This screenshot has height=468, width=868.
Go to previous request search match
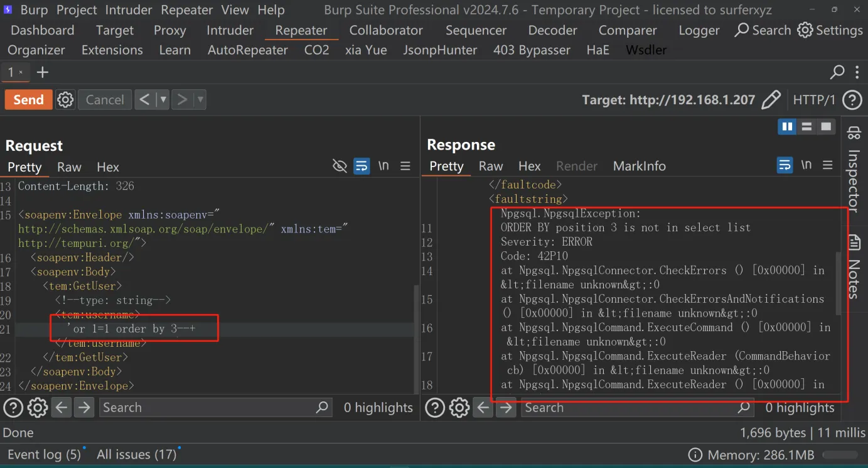pyautogui.click(x=61, y=408)
